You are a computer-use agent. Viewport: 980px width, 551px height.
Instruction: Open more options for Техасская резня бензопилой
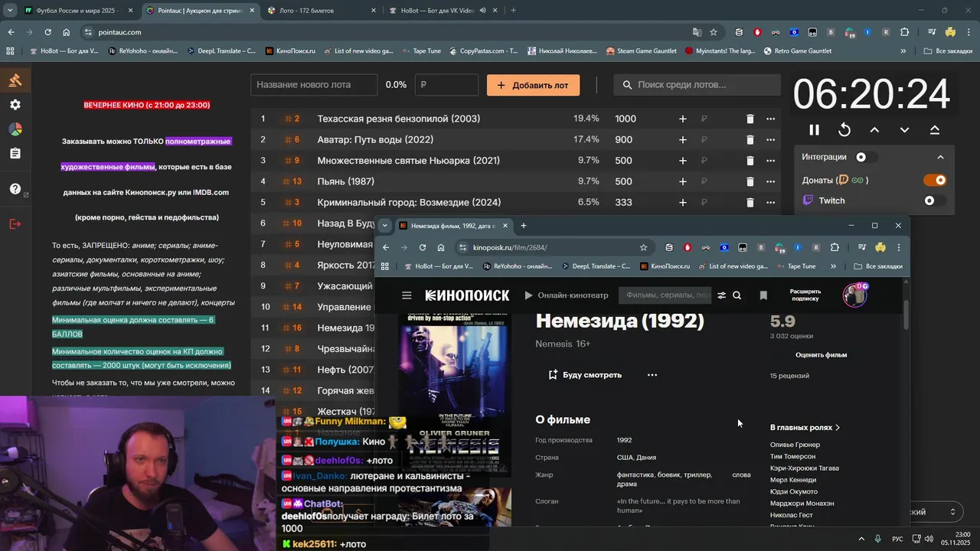(x=770, y=119)
